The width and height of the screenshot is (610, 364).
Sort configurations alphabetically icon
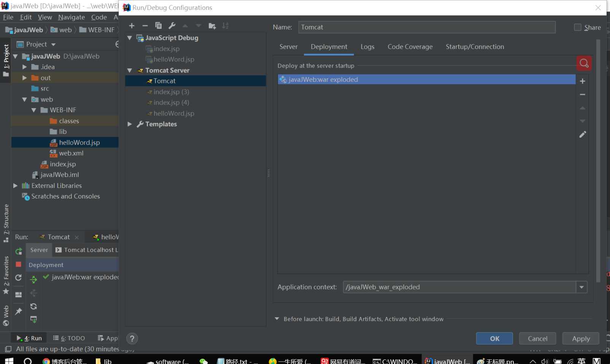coord(226,26)
